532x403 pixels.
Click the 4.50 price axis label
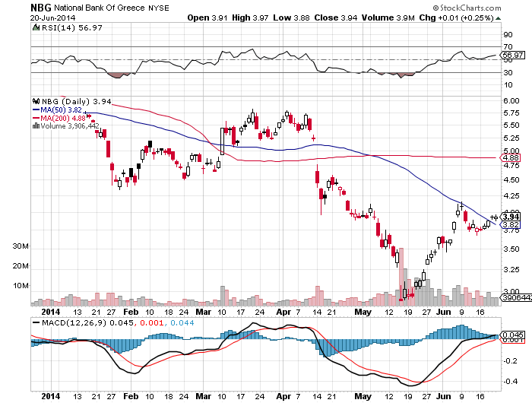[x=511, y=180]
